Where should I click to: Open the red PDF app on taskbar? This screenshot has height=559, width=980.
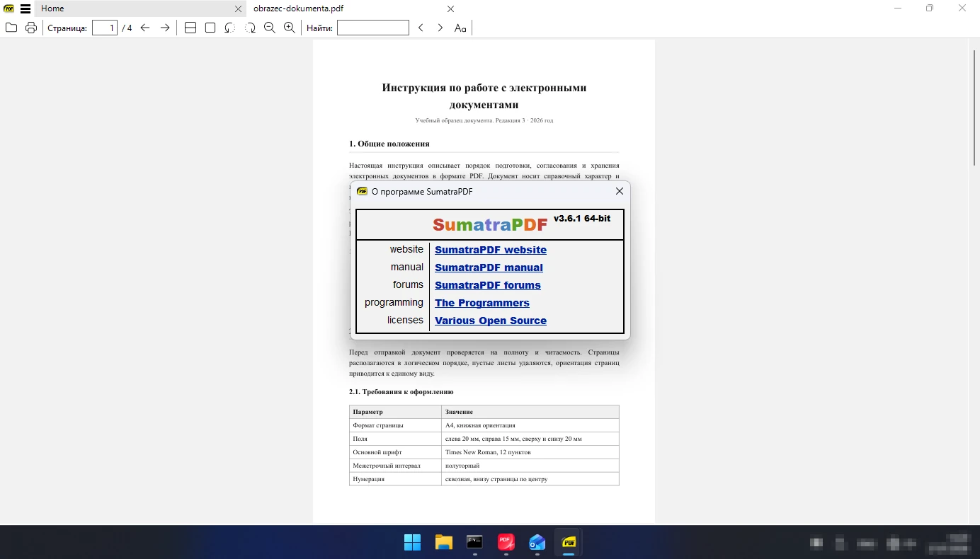pyautogui.click(x=506, y=543)
